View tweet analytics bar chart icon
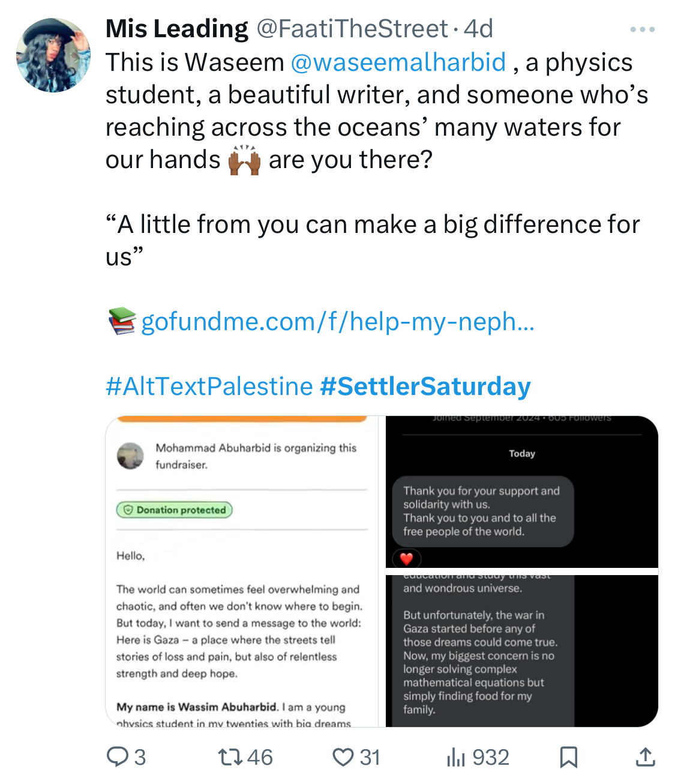Viewport: 675px width, 784px height. (456, 758)
